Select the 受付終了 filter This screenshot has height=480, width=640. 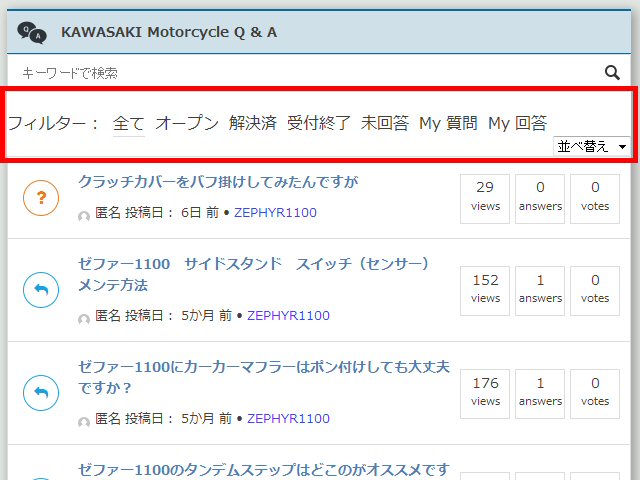click(319, 123)
